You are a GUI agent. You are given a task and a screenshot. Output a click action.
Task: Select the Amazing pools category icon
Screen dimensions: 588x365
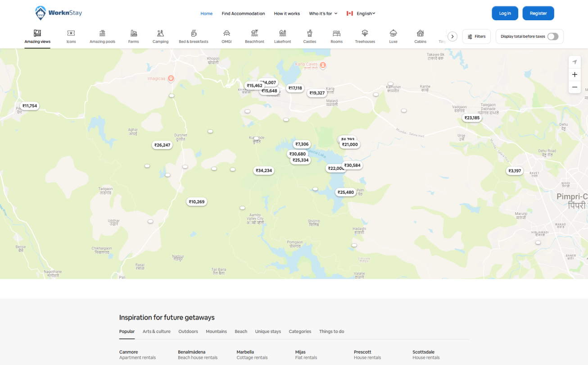102,33
